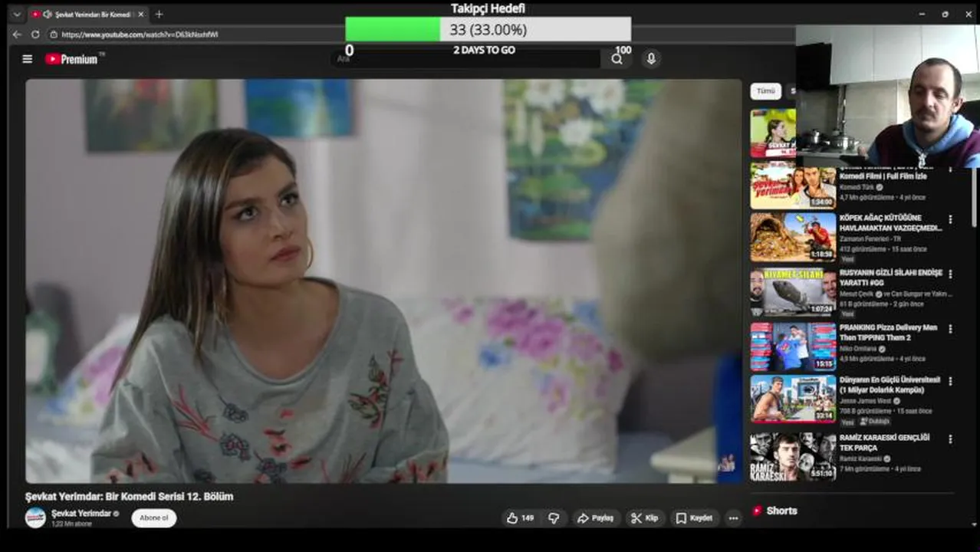Open Dünyanın En Güçlü Üniversitesi thumbnail

coord(793,399)
